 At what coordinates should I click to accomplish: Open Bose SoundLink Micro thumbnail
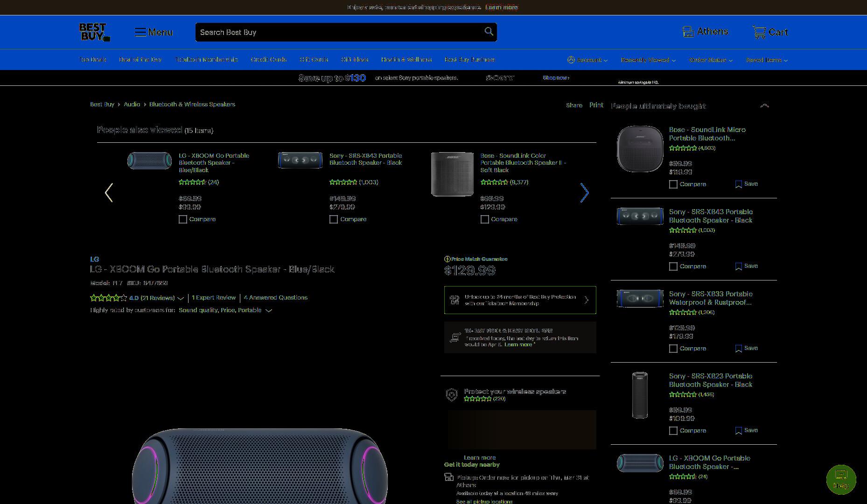[x=640, y=148]
